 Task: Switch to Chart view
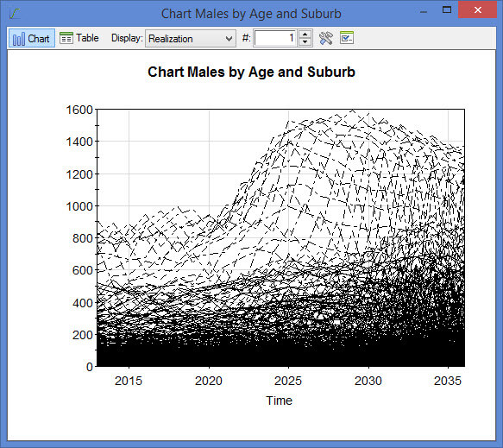[31, 38]
